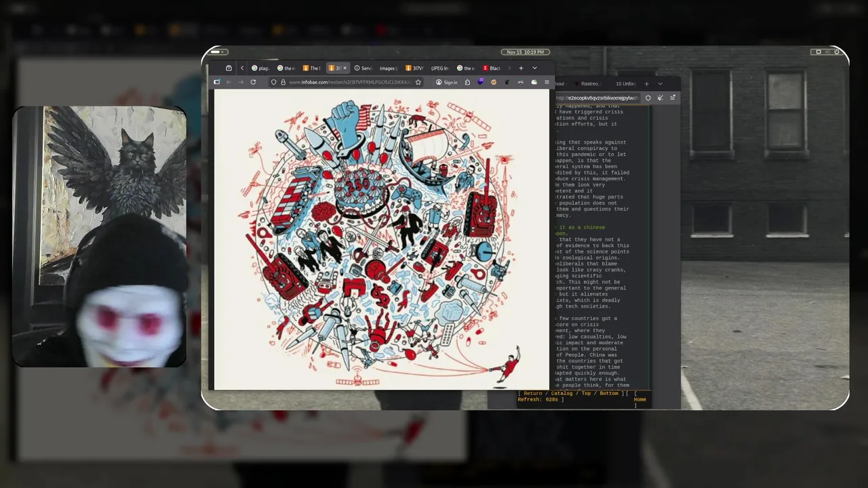Click the broom new-identity icon

[x=660, y=98]
